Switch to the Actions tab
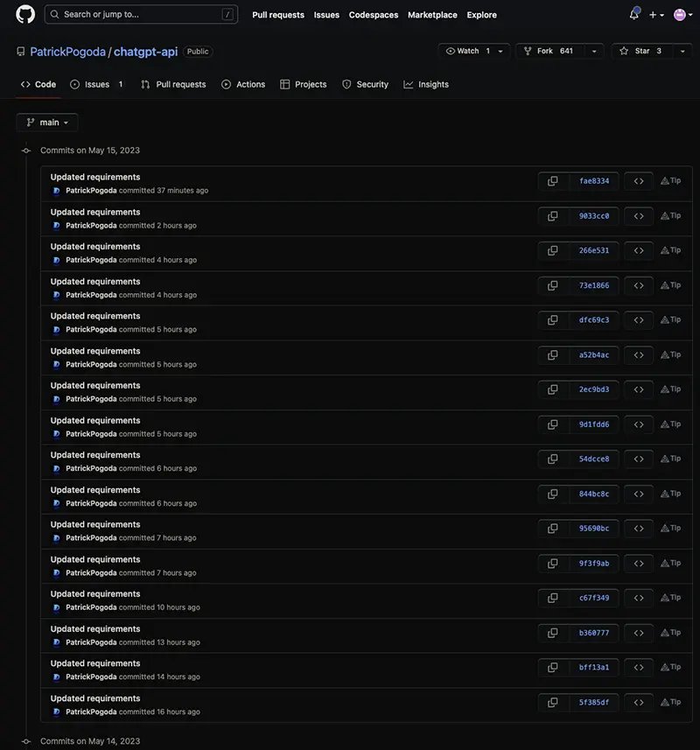This screenshot has width=700, height=750. [x=243, y=84]
